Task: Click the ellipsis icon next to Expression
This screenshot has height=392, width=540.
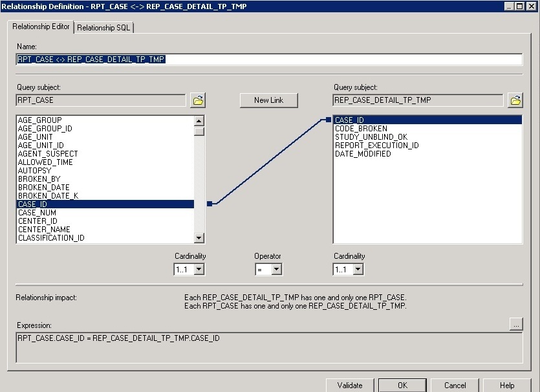Action: (x=516, y=324)
